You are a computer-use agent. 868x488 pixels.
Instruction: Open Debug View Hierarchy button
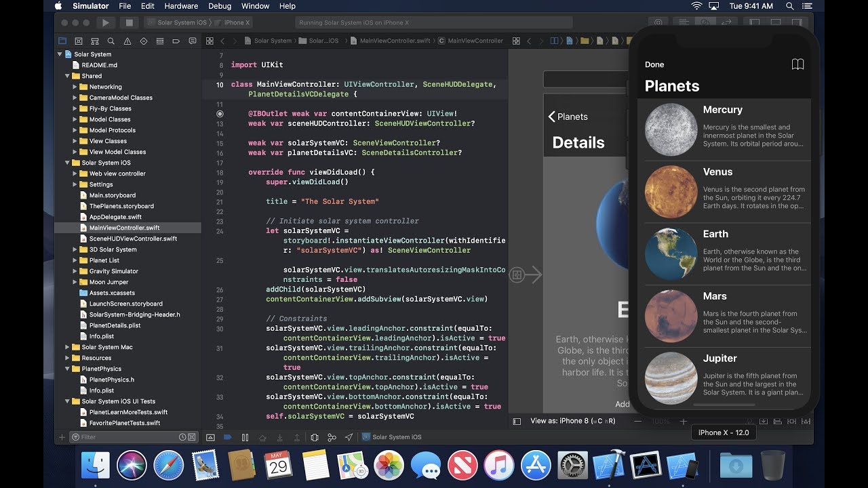click(314, 437)
